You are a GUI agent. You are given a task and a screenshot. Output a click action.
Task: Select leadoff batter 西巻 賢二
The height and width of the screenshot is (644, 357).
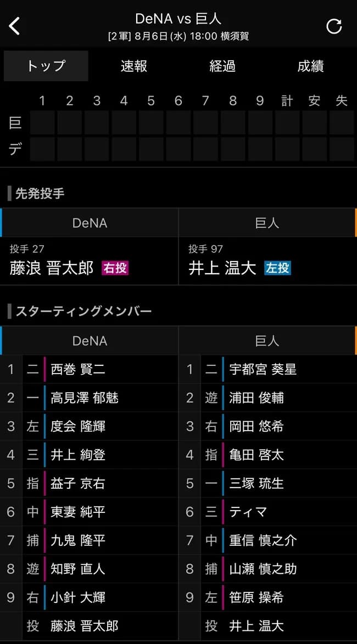[71, 369]
